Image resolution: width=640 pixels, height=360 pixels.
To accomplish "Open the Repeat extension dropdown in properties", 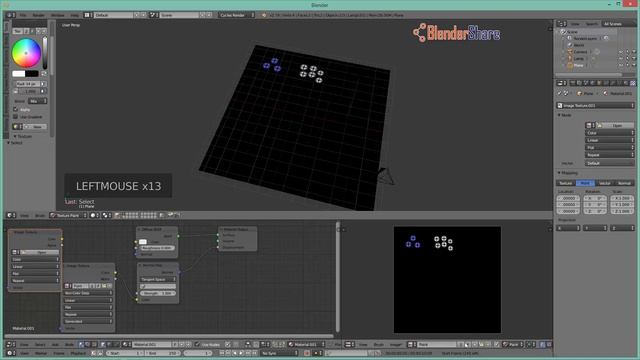I will 610,155.
